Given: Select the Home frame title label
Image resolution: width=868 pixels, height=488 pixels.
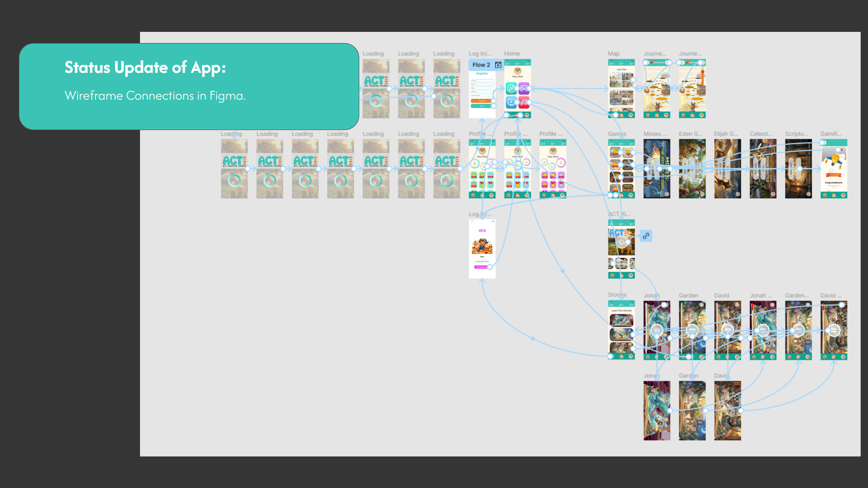Looking at the screenshot, I should point(512,54).
